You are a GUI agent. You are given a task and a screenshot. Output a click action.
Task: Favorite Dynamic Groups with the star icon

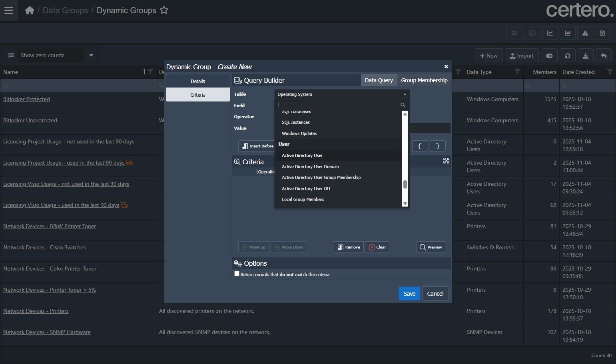[164, 10]
